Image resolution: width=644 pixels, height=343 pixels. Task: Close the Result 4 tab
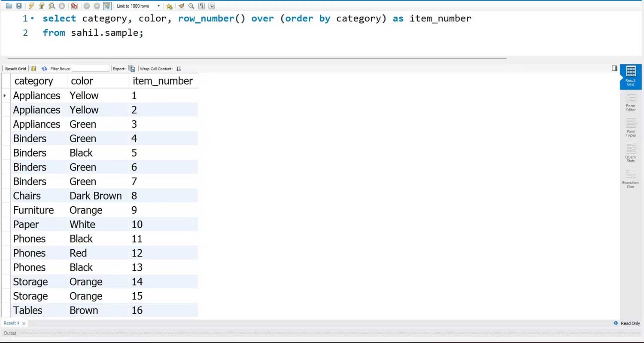click(23, 323)
